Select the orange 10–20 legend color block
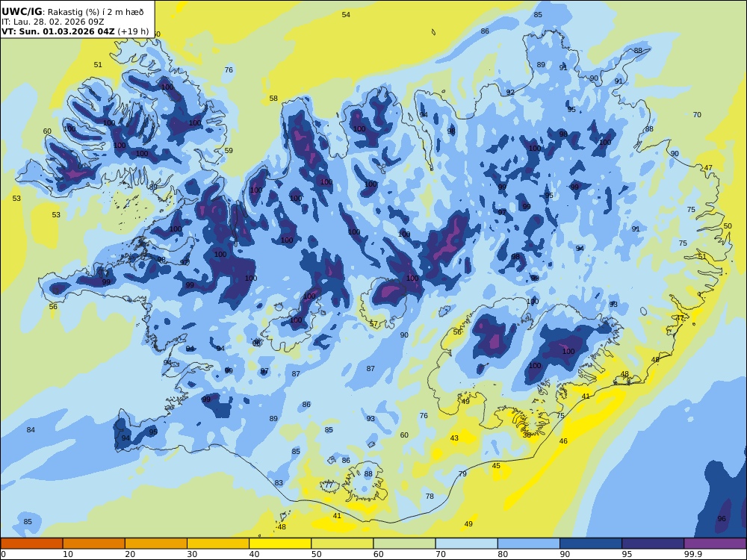The height and width of the screenshot is (560, 747). [x=94, y=544]
